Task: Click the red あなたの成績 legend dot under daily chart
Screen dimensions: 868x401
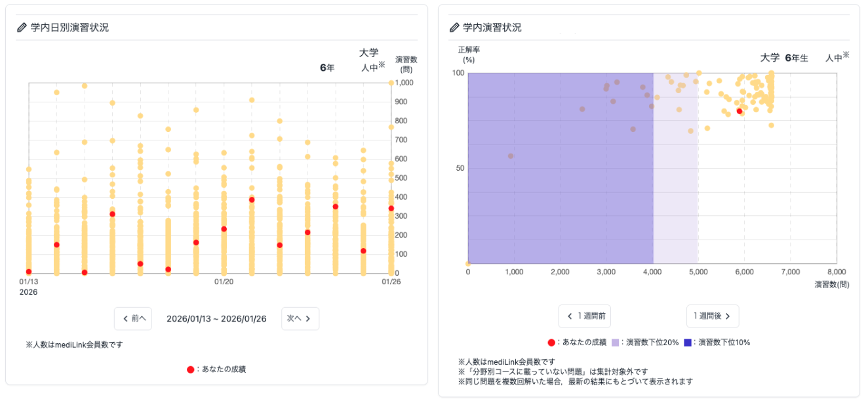Action: tap(190, 369)
